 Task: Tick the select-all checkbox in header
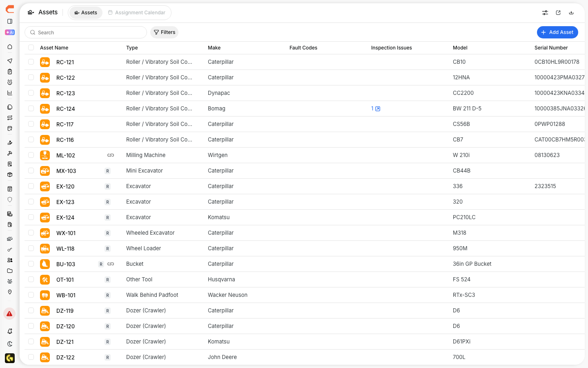click(x=31, y=48)
